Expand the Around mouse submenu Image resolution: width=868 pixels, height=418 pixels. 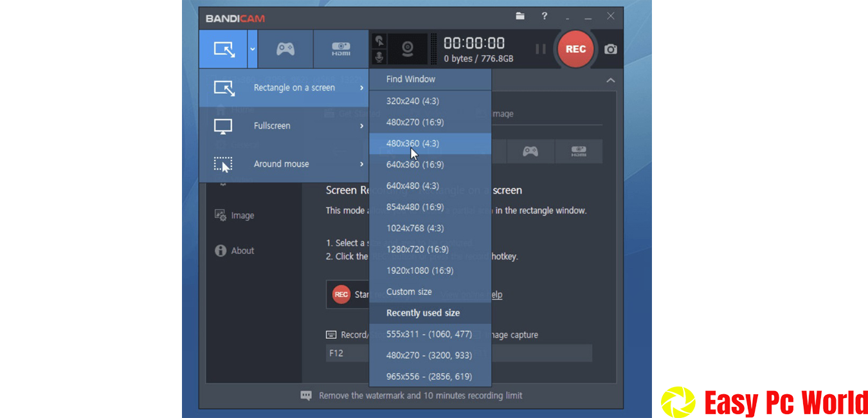(x=282, y=164)
